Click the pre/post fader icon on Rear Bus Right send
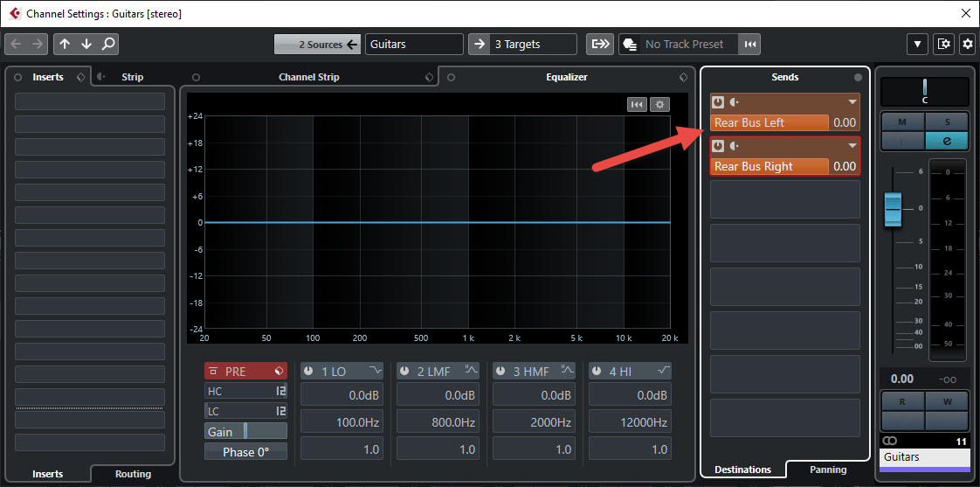The width and height of the screenshot is (980, 487). click(x=735, y=146)
